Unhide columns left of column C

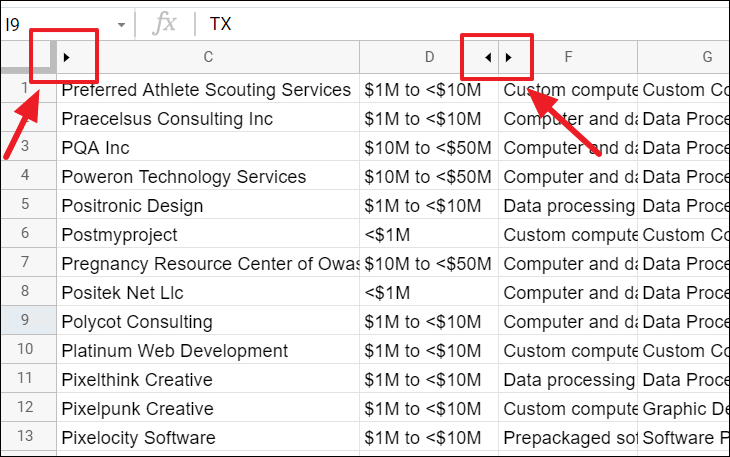(67, 57)
